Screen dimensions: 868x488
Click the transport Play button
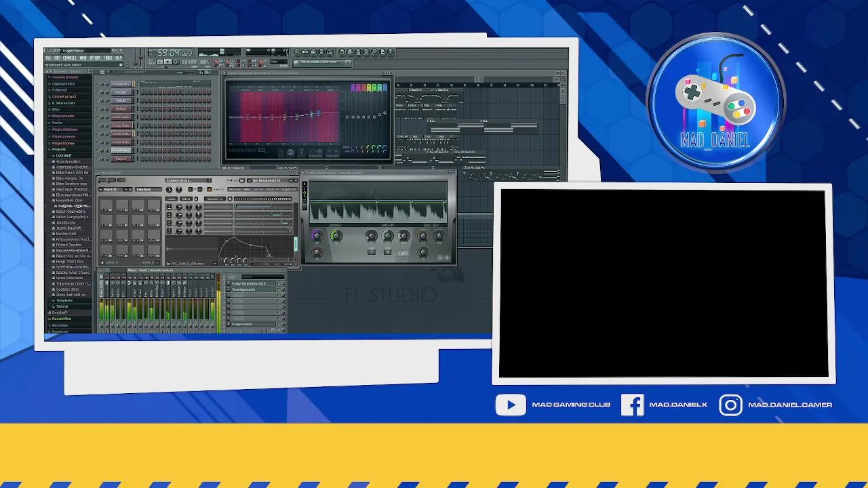click(x=159, y=62)
